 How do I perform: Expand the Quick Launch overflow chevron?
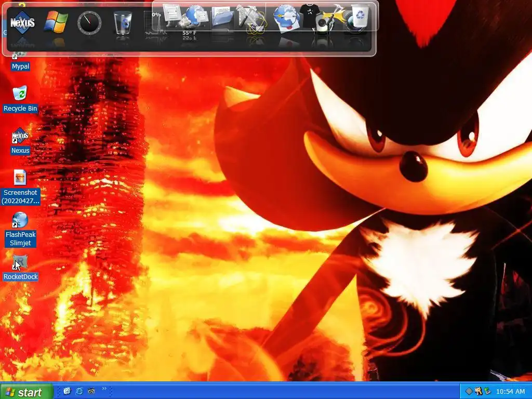click(x=104, y=389)
